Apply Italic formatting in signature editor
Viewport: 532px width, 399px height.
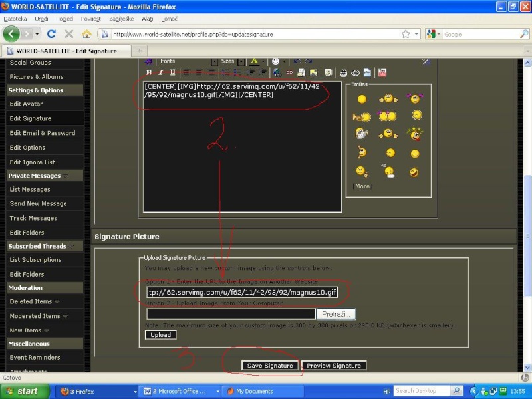[160, 72]
